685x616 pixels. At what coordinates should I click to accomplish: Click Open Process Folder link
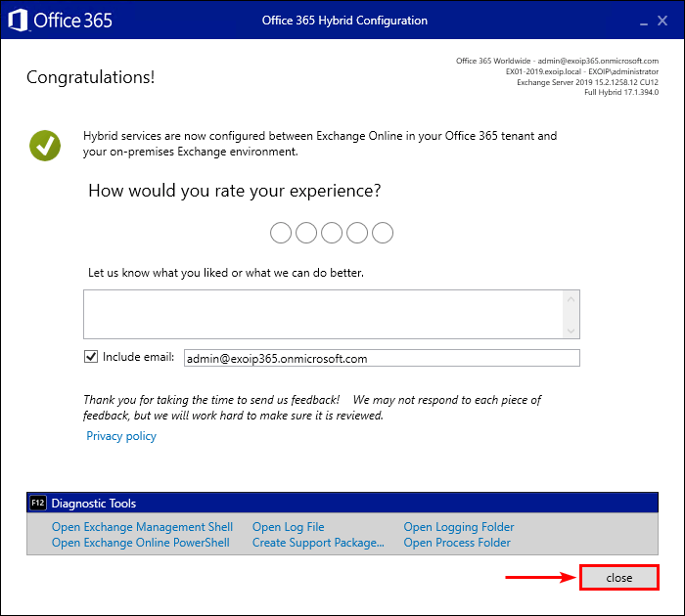click(x=457, y=543)
